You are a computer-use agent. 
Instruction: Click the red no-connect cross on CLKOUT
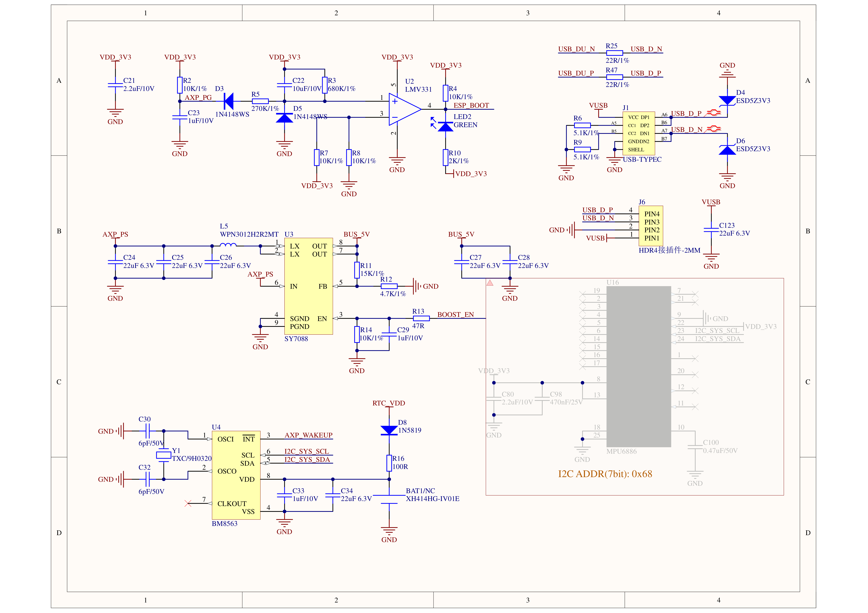point(188,503)
